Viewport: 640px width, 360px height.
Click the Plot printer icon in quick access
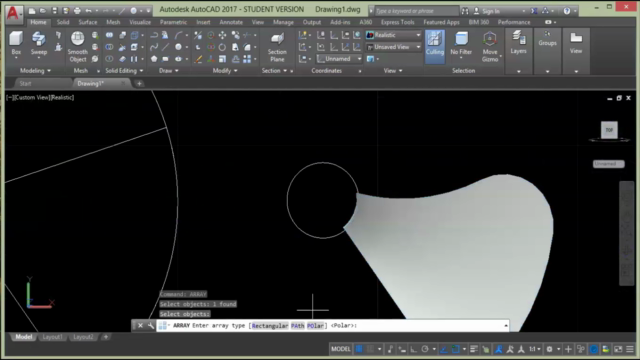point(77,11)
